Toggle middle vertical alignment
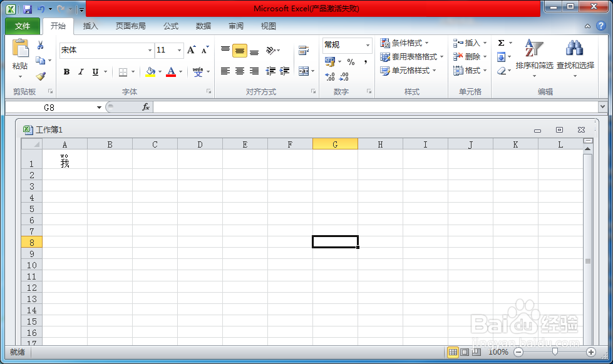Image resolution: width=613 pixels, height=364 pixels. coord(240,51)
